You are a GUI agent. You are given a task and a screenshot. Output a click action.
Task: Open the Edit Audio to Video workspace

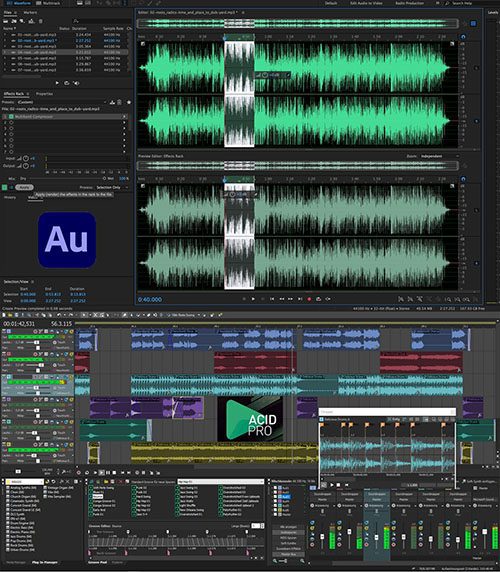tap(366, 3)
